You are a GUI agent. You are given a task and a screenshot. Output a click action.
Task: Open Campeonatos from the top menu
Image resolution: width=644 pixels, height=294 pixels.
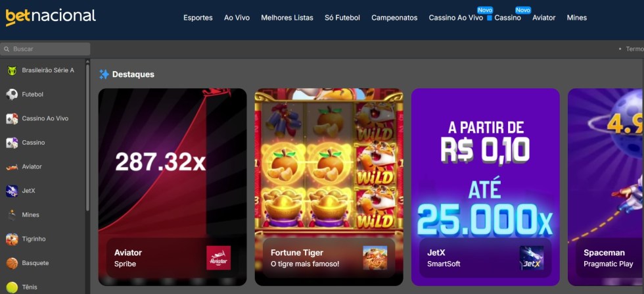[394, 18]
